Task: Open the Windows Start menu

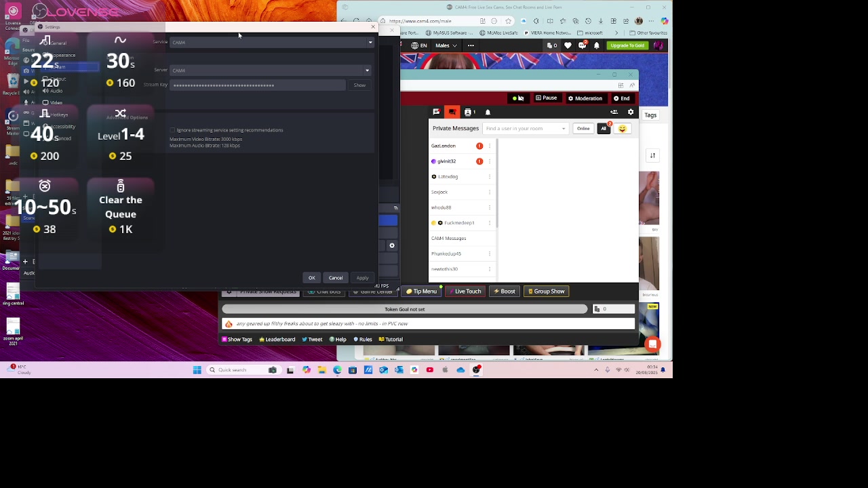Action: click(x=197, y=370)
